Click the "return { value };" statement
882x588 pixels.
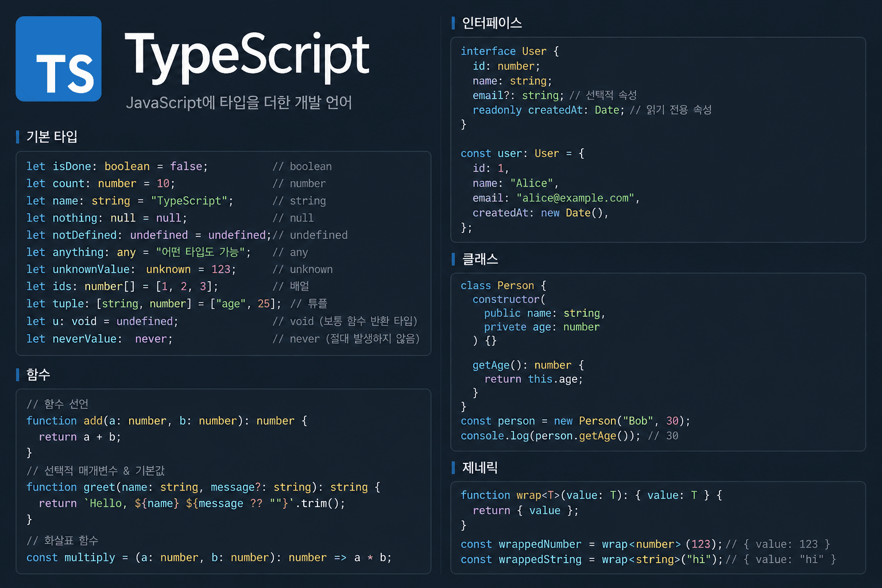(x=525, y=510)
